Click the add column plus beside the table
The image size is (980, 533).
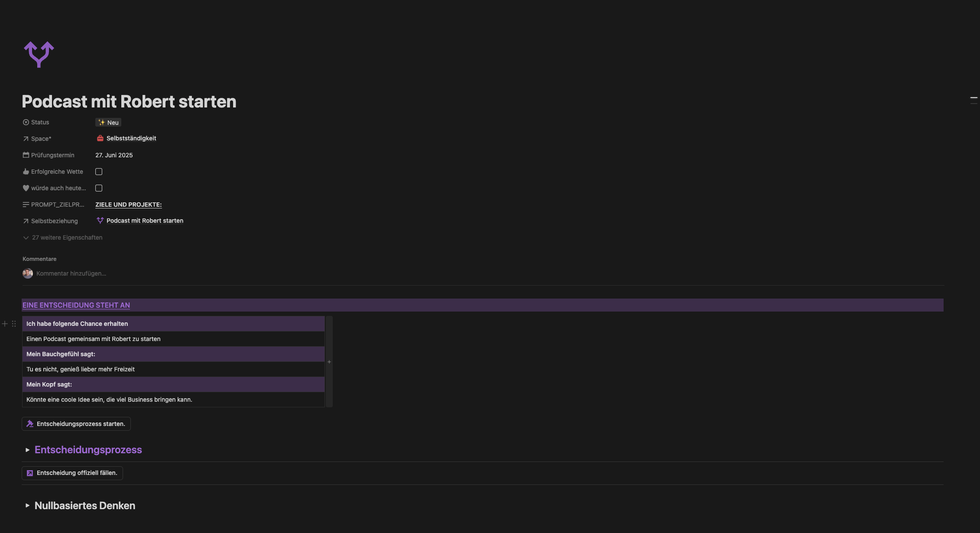tap(329, 362)
